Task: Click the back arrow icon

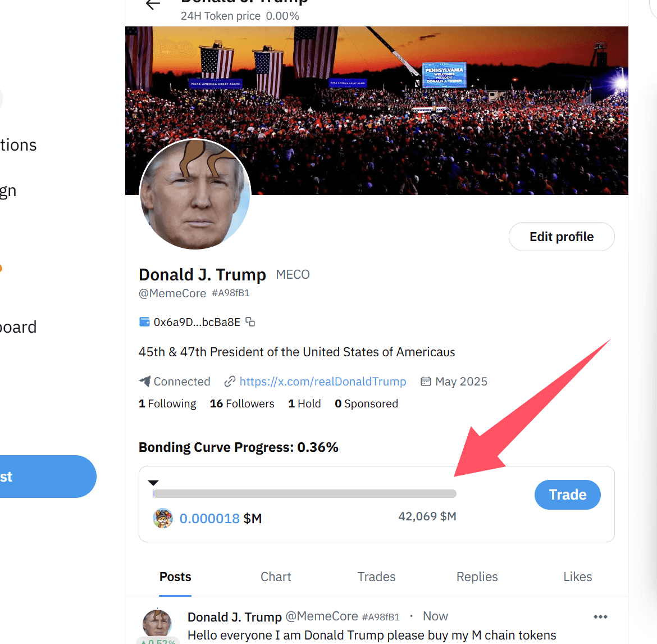Action: pyautogui.click(x=153, y=4)
